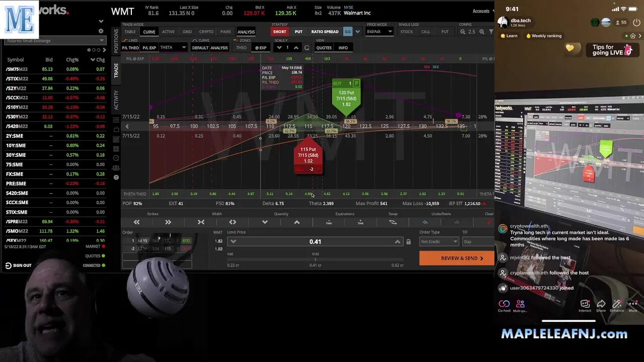The height and width of the screenshot is (362, 644).
Task: Open the Positions side panel
Action: pos(116,41)
